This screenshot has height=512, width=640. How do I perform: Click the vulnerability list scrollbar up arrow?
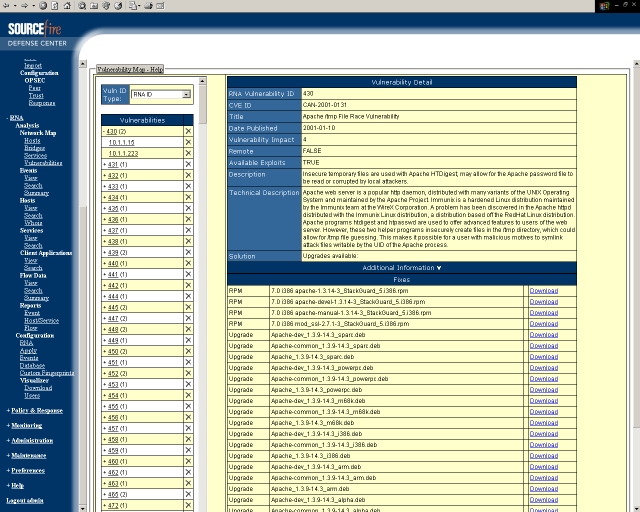pyautogui.click(x=202, y=81)
